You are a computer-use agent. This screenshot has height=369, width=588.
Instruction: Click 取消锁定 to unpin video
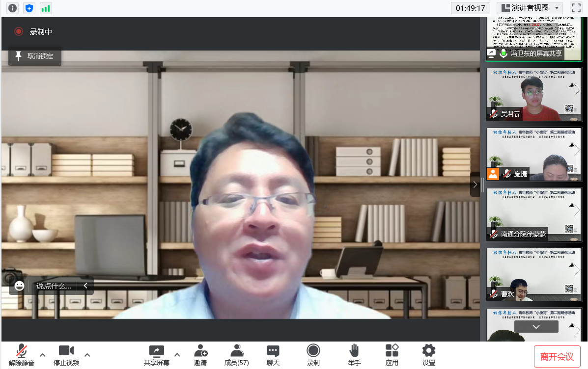point(34,56)
